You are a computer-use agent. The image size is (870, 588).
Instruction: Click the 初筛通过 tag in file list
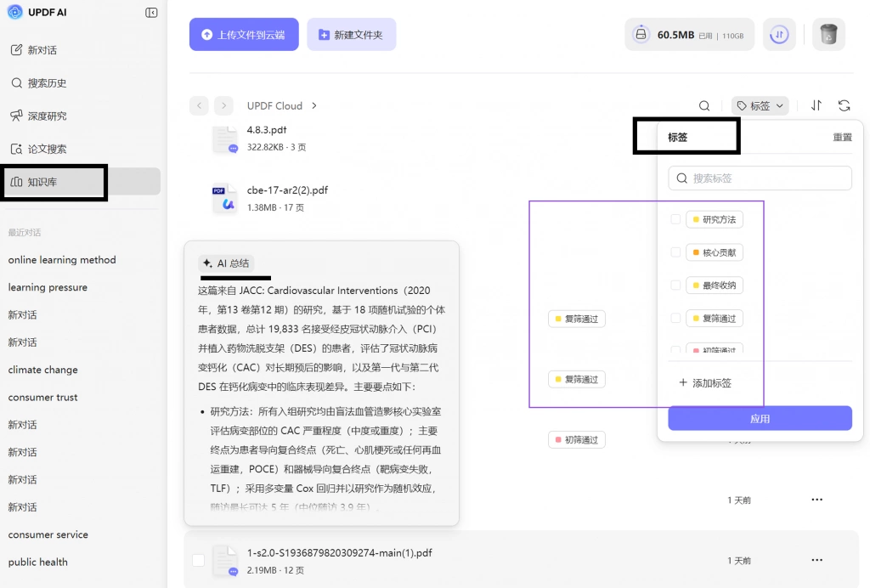click(577, 440)
